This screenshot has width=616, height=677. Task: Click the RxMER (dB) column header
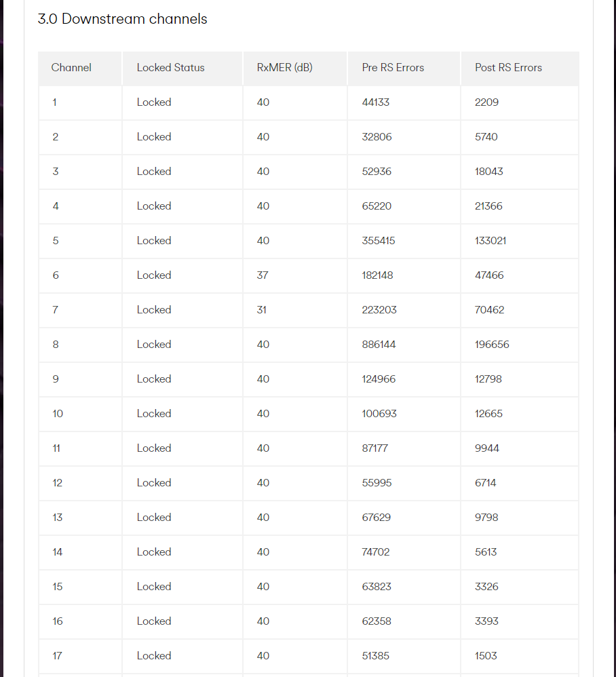(284, 68)
